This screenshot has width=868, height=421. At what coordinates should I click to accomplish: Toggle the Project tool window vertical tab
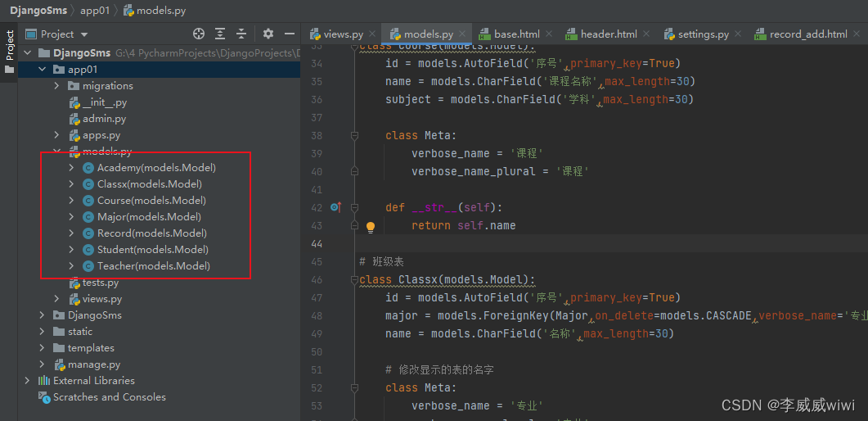pos(10,45)
